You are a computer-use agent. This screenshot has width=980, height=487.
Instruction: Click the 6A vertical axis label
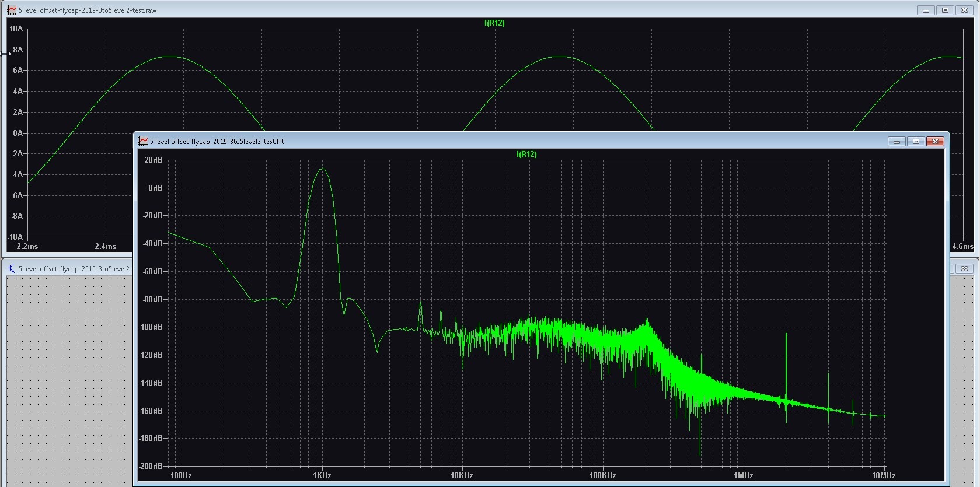pos(18,70)
